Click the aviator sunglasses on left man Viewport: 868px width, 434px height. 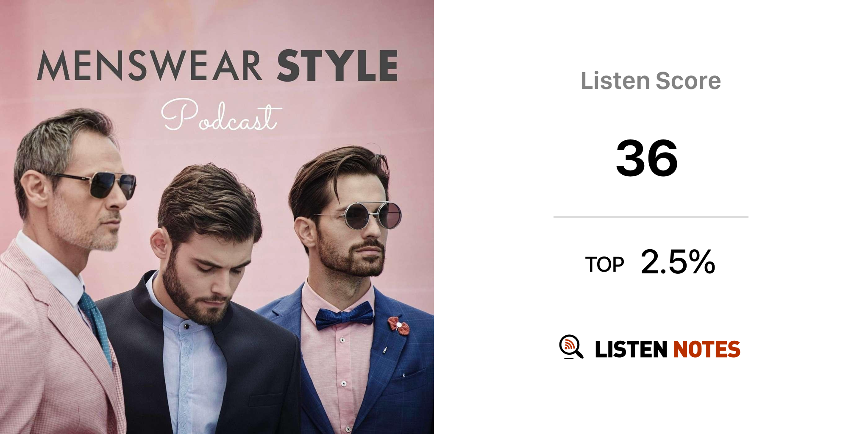click(97, 184)
